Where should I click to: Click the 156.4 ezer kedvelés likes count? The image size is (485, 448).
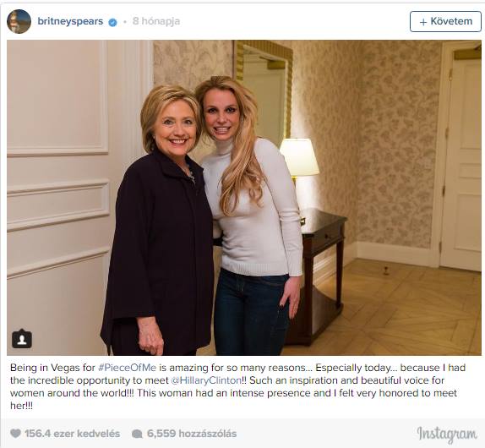point(73,434)
